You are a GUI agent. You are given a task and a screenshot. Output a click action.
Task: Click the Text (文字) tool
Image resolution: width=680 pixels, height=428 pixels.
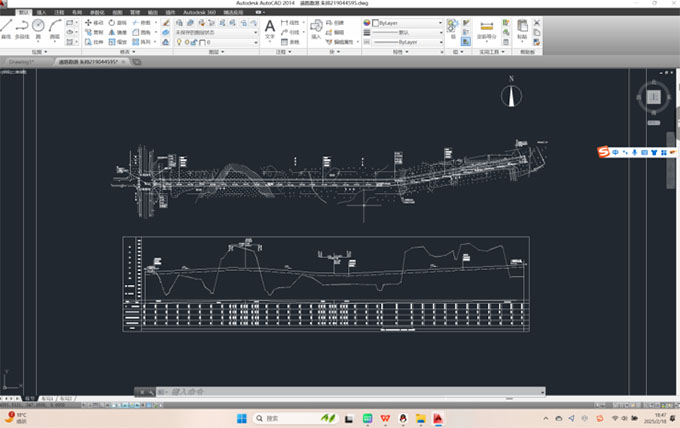click(x=269, y=28)
